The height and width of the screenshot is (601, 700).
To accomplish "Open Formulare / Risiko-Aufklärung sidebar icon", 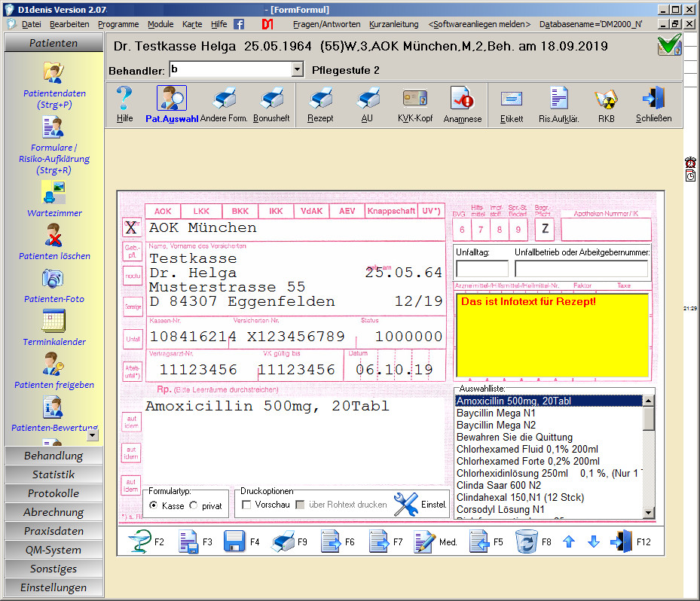I will point(53,127).
